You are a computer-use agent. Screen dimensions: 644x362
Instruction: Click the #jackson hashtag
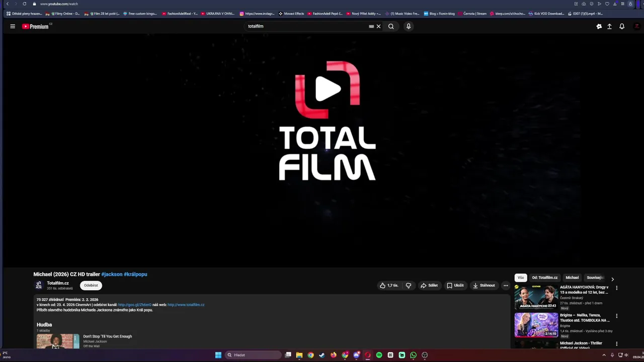(112, 275)
